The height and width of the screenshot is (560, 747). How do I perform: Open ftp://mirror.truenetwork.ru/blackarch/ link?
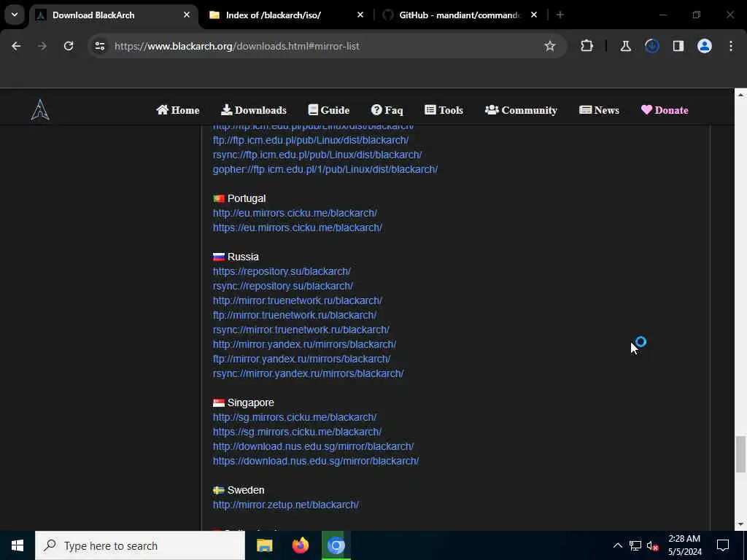[x=295, y=315]
